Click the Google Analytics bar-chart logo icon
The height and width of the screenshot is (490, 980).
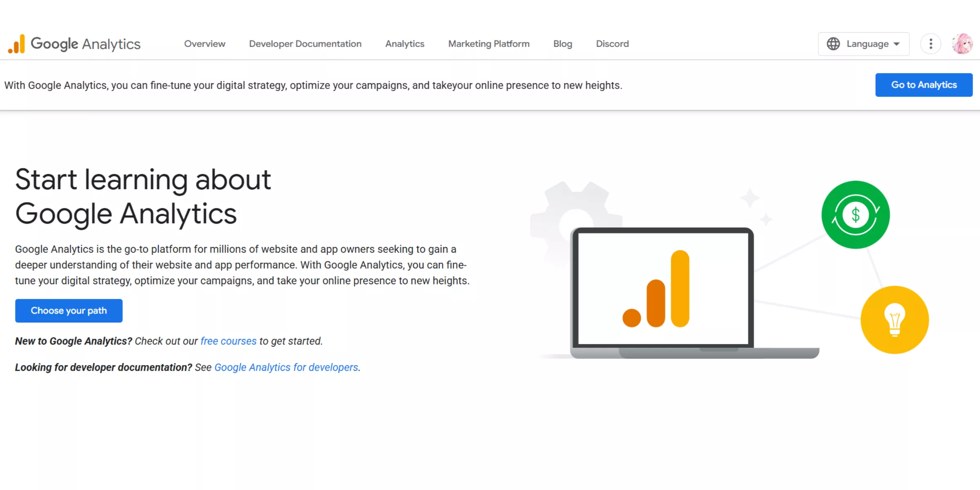tap(17, 44)
